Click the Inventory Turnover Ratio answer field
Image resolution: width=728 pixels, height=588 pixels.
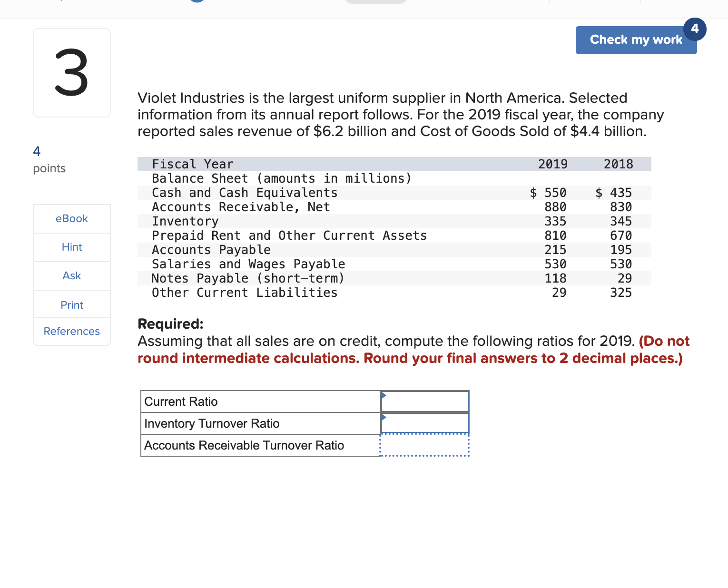pos(425,423)
